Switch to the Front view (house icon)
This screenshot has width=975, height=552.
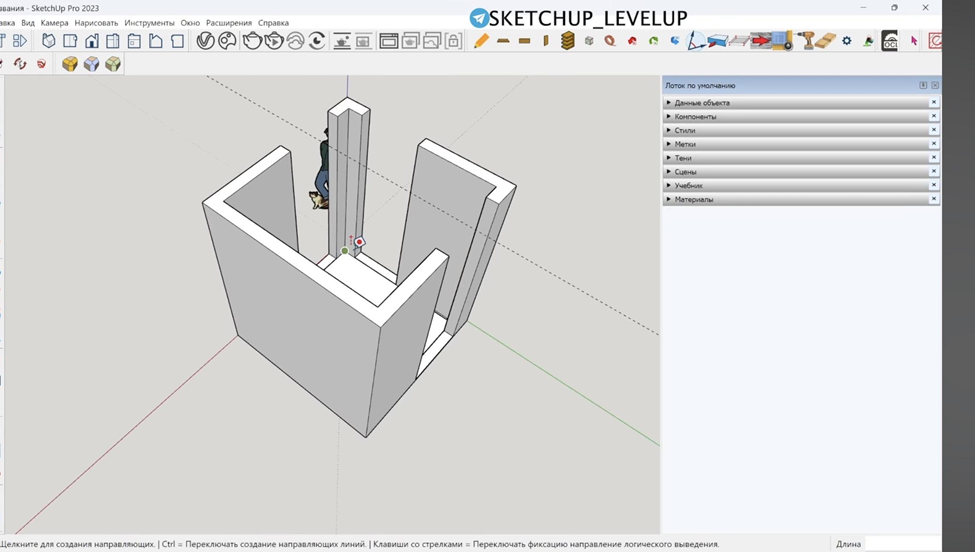pos(92,41)
